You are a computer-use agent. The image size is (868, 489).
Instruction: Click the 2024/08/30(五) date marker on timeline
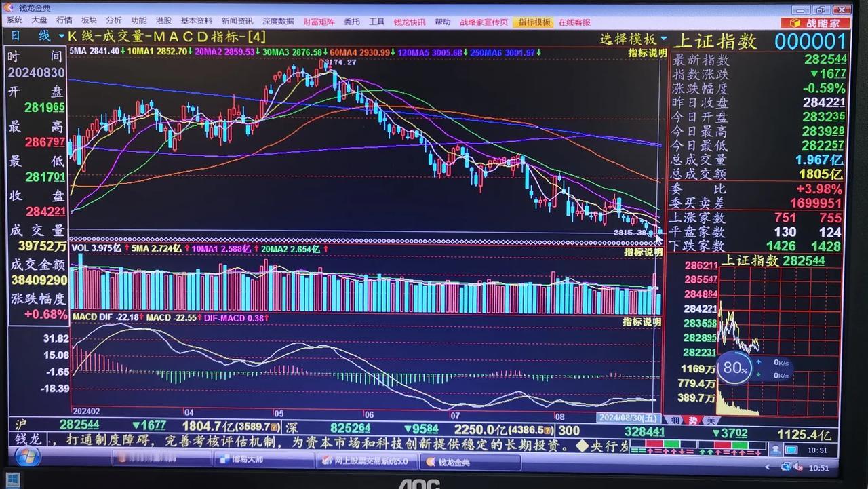click(629, 416)
